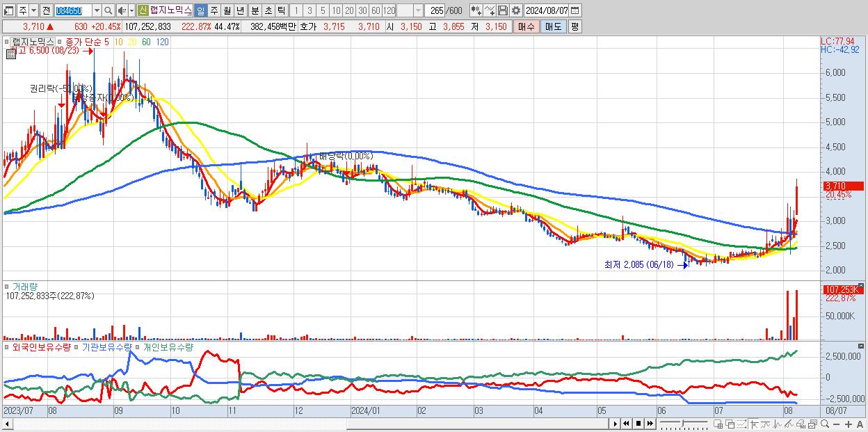The image size is (868, 432).
Task: Click the magnifier zoom icon at bottom
Action: tap(825, 424)
